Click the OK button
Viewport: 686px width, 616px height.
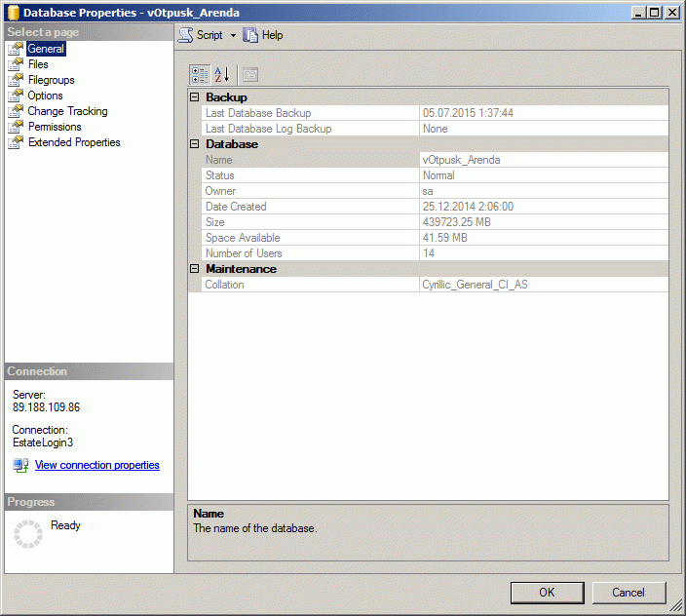pyautogui.click(x=547, y=593)
